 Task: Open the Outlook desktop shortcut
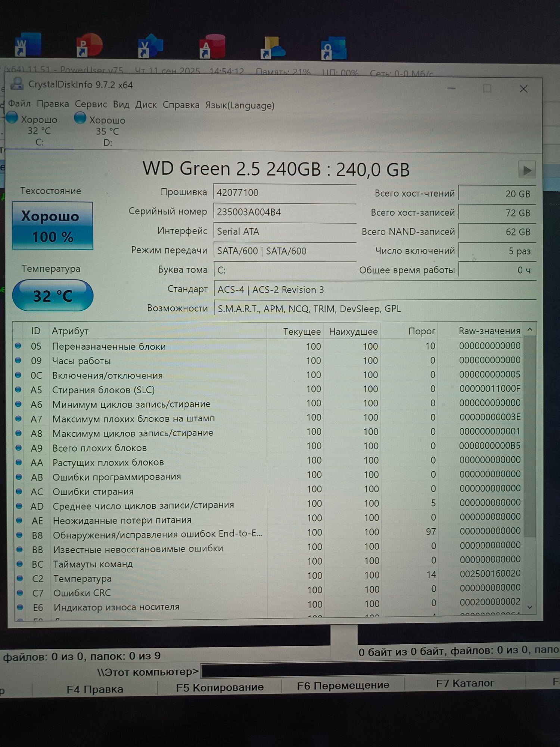click(x=334, y=48)
